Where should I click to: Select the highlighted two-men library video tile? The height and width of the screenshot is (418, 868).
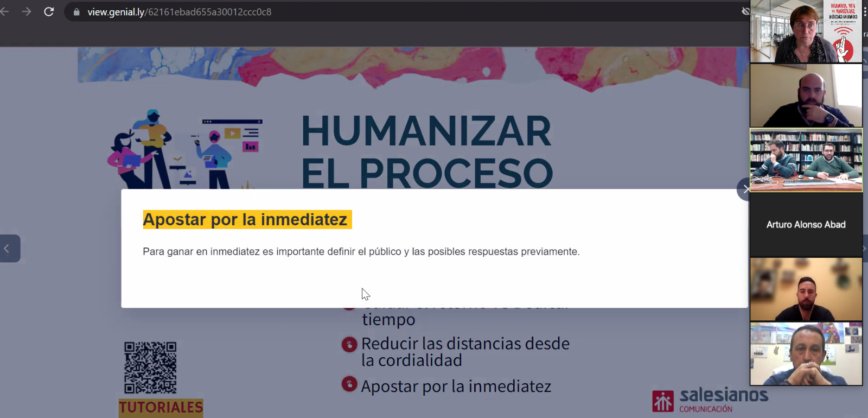coord(806,160)
